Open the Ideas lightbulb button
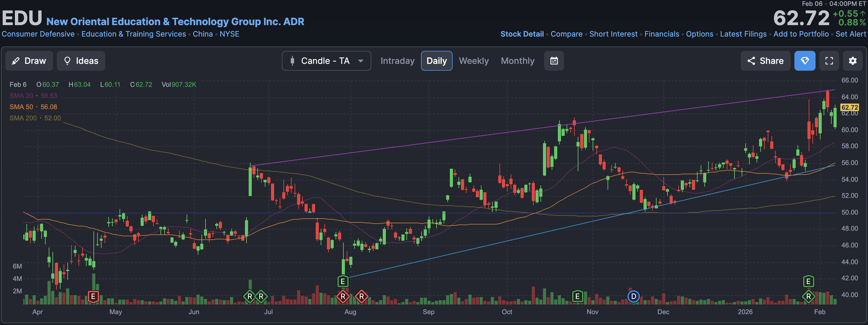The image size is (868, 325). pos(81,61)
